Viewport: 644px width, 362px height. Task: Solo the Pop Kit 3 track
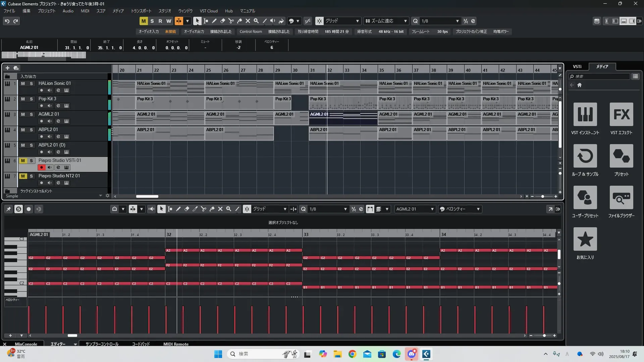pos(31,99)
